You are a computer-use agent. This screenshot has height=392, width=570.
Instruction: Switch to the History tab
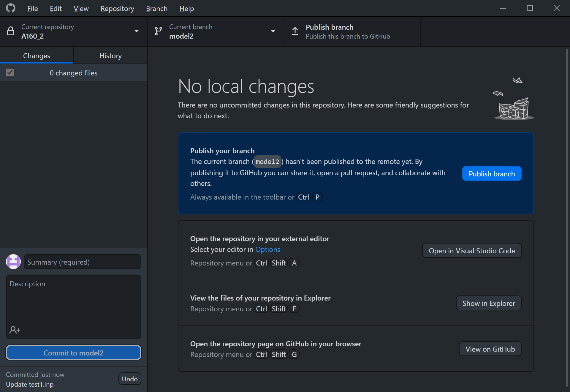pyautogui.click(x=110, y=56)
